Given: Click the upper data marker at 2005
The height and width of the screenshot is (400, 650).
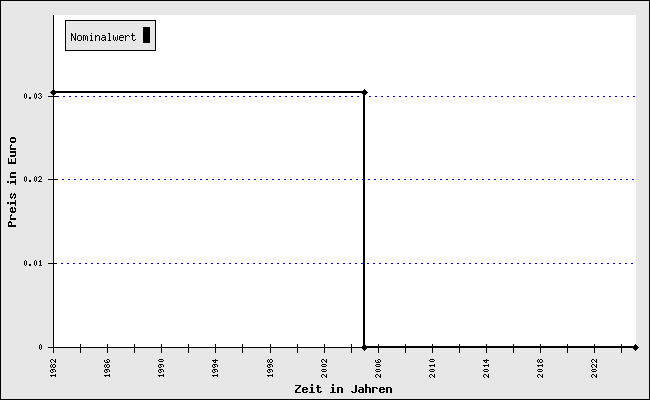Looking at the screenshot, I should (364, 92).
